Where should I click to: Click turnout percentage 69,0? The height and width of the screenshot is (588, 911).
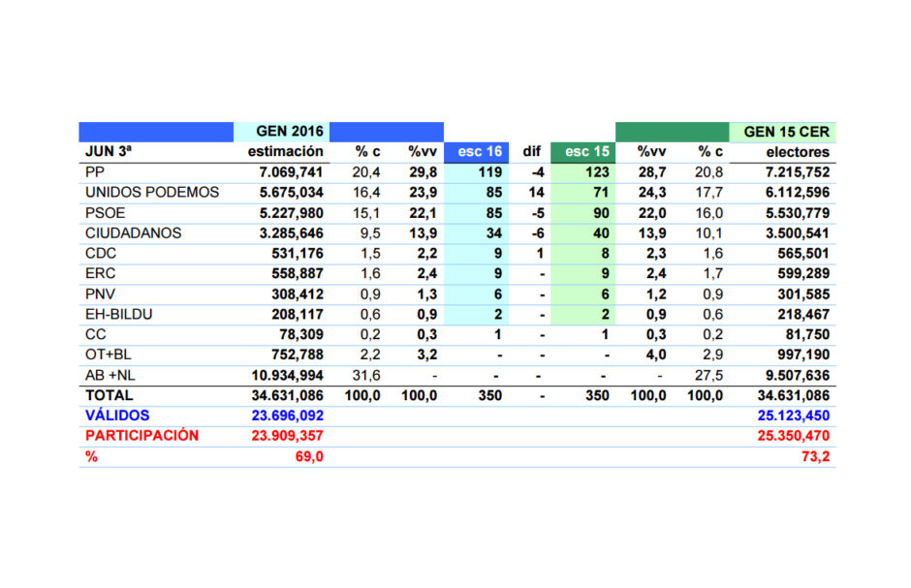pyautogui.click(x=309, y=457)
